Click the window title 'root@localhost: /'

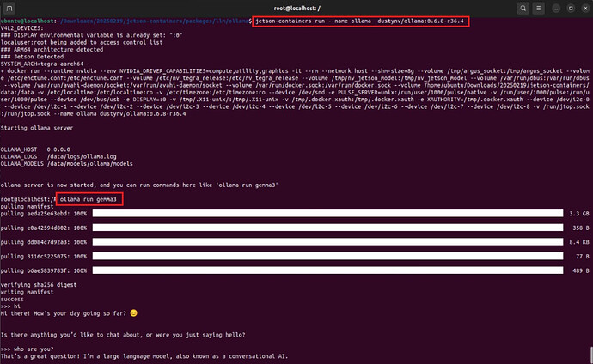pos(296,8)
